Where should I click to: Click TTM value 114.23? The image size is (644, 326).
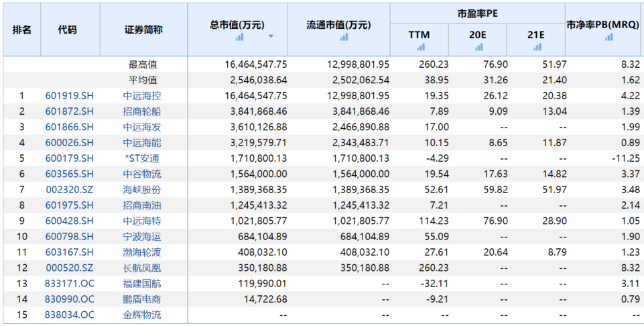point(434,221)
